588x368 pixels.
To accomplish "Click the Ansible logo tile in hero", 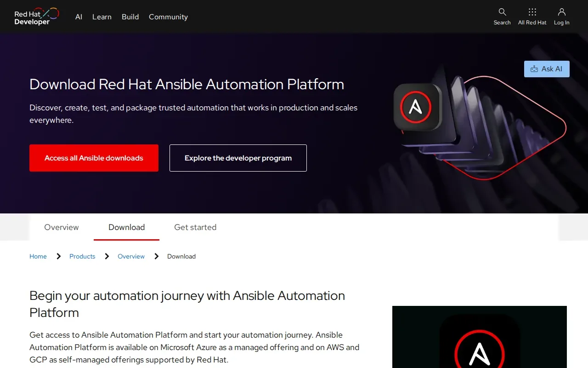I will [417, 107].
